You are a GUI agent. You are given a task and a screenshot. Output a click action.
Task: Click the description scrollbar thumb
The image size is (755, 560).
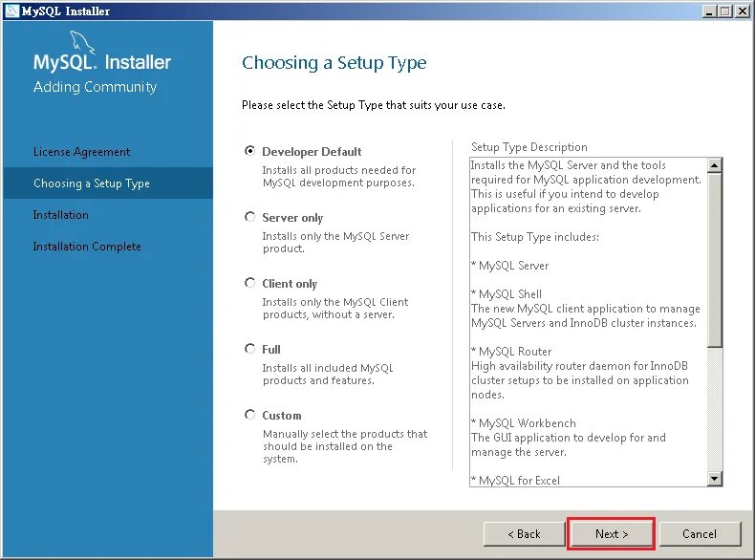click(715, 260)
